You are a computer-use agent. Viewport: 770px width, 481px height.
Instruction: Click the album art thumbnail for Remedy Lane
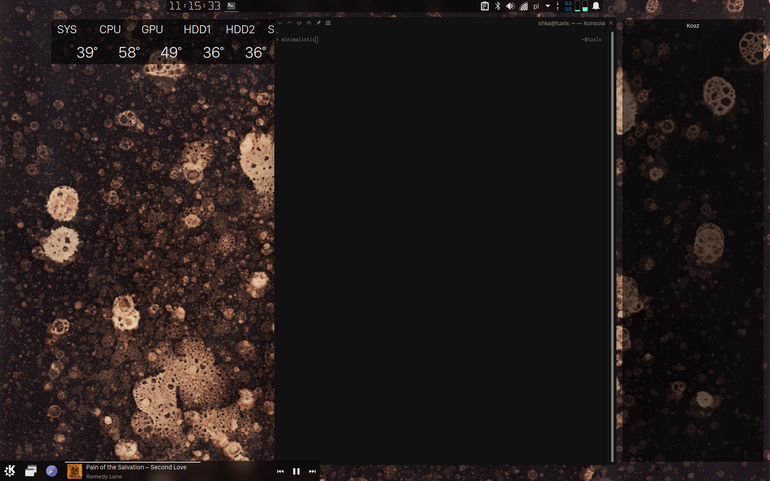(x=74, y=472)
